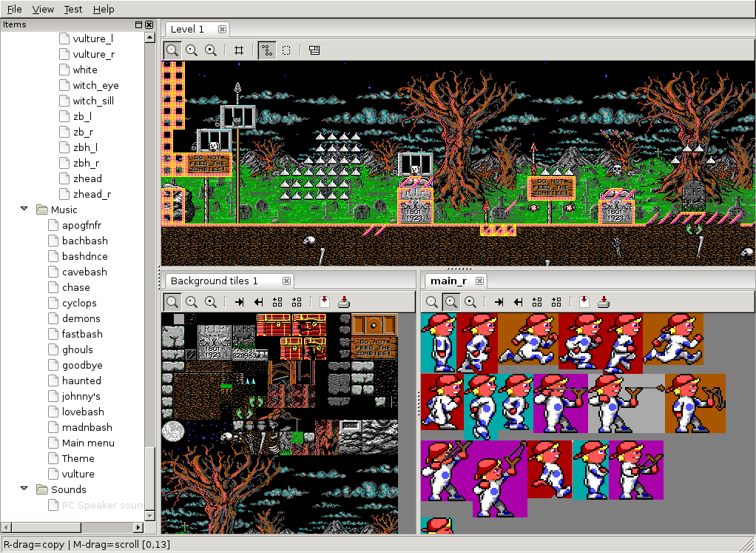The width and height of the screenshot is (756, 553).
Task: Export main_r tileset image to disk
Action: point(604,302)
